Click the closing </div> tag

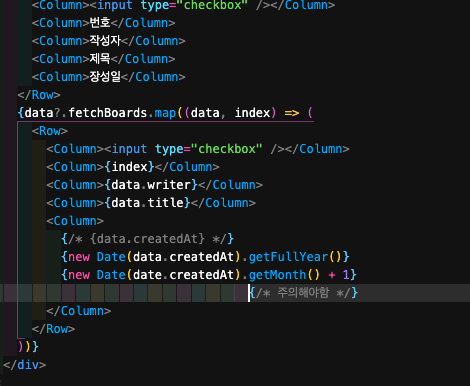(x=25, y=365)
